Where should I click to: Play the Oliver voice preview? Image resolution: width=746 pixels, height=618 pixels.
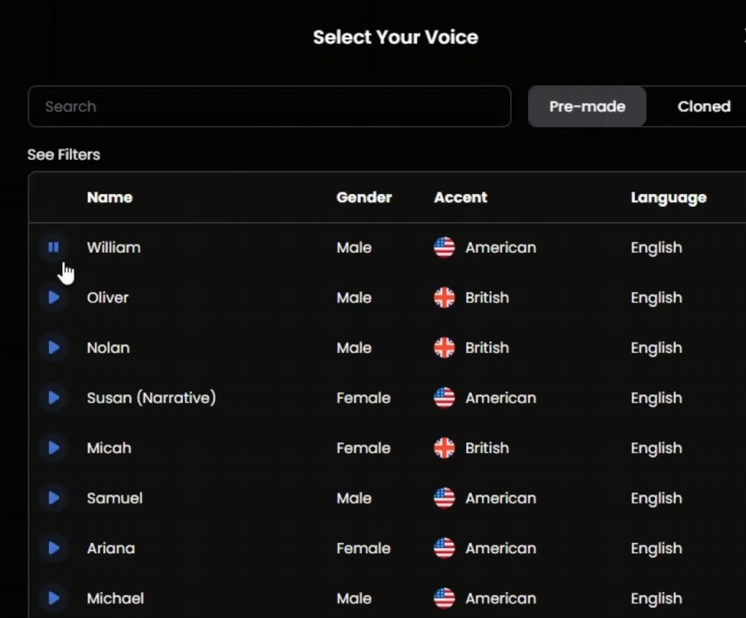pos(53,297)
